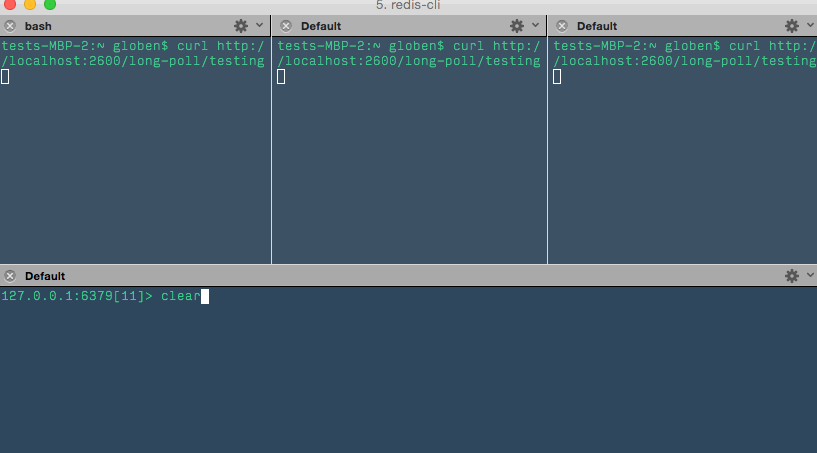
Task: Close the bash pane
Action: click(x=10, y=26)
